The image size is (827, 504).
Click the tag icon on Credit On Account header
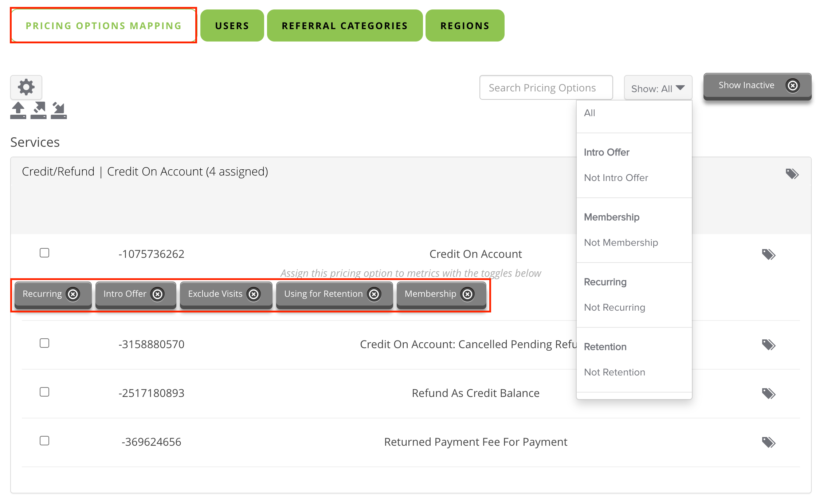click(793, 174)
